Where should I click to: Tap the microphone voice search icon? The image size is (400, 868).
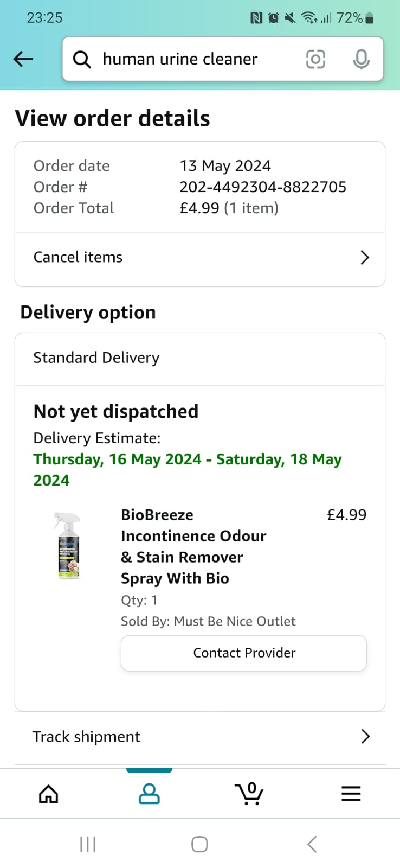(x=361, y=59)
